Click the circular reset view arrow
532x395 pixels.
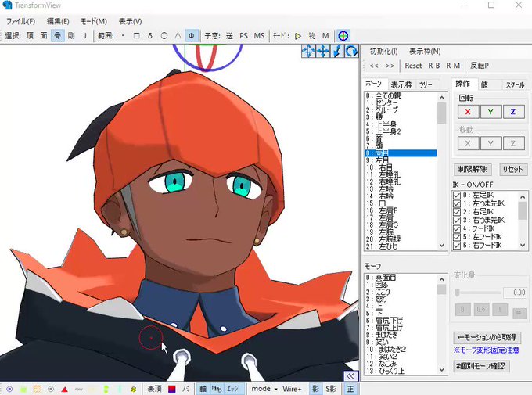coord(351,52)
